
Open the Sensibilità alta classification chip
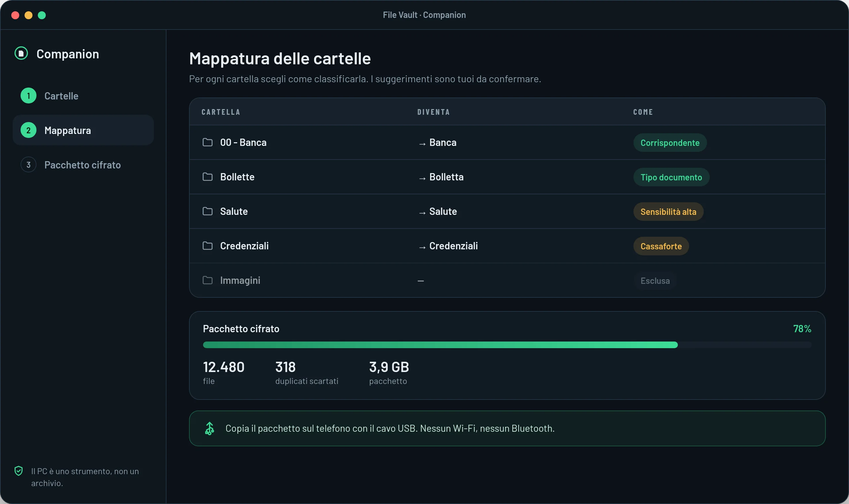click(x=668, y=212)
